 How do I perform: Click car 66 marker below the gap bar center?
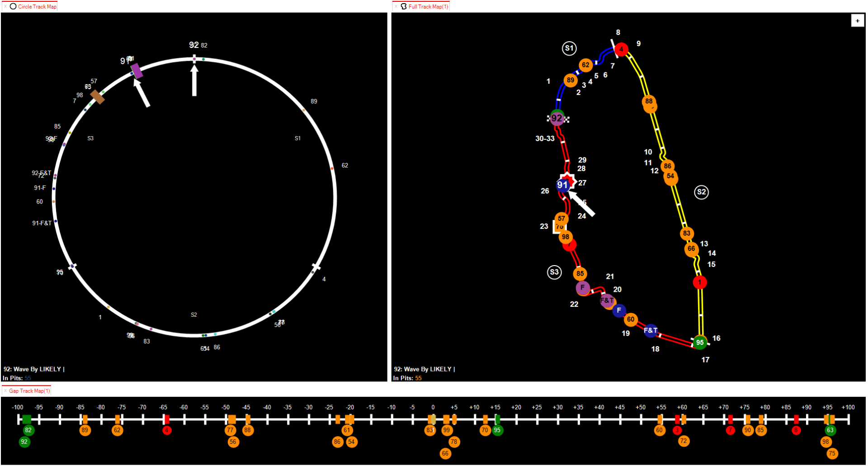coord(445,453)
